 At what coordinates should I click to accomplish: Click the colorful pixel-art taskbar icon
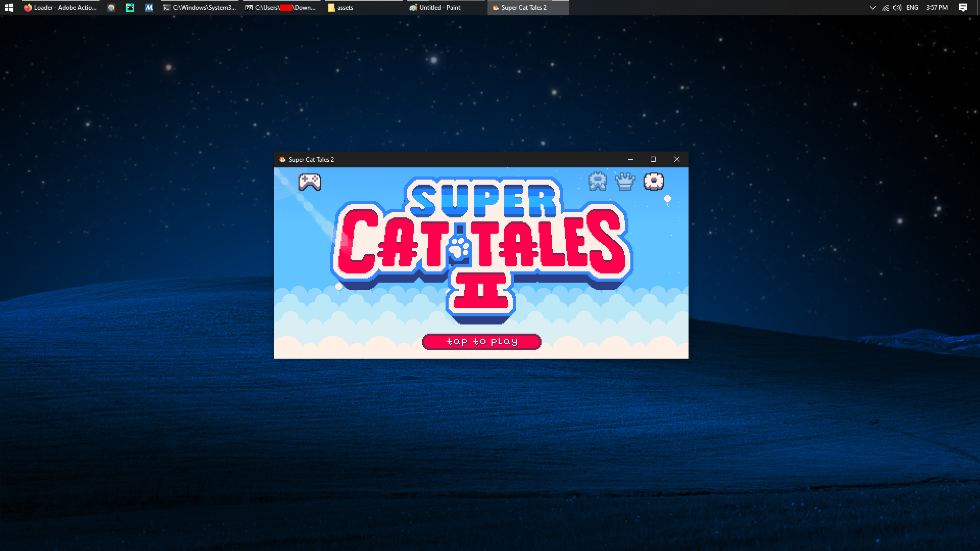130,8
